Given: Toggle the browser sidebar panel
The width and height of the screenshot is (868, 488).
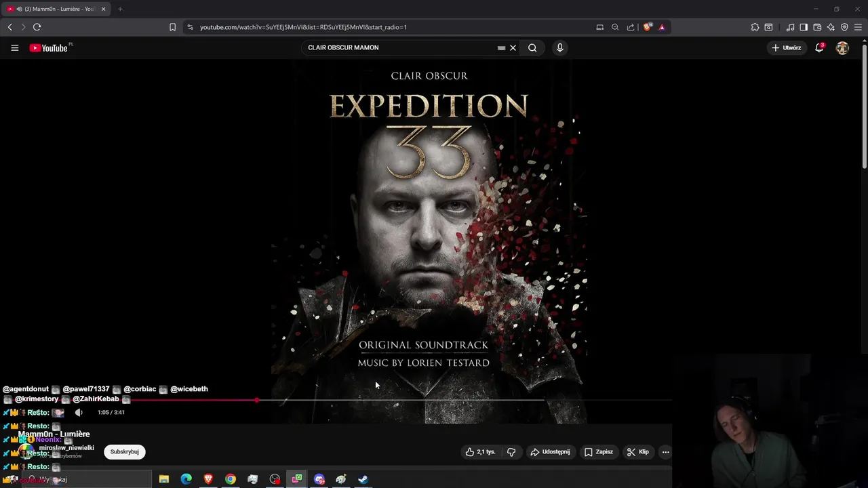Looking at the screenshot, I should tap(804, 27).
